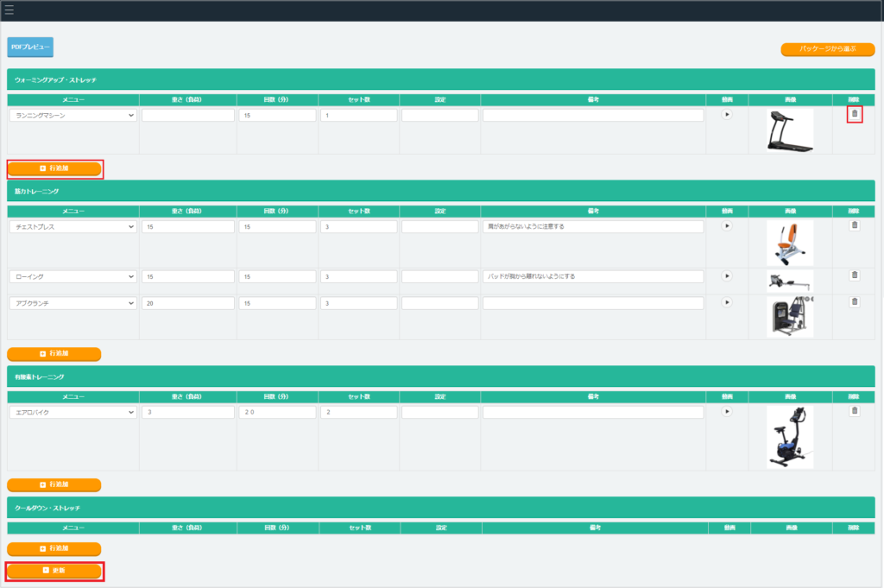
Task: Delete the チェストプレス row
Action: click(x=855, y=225)
